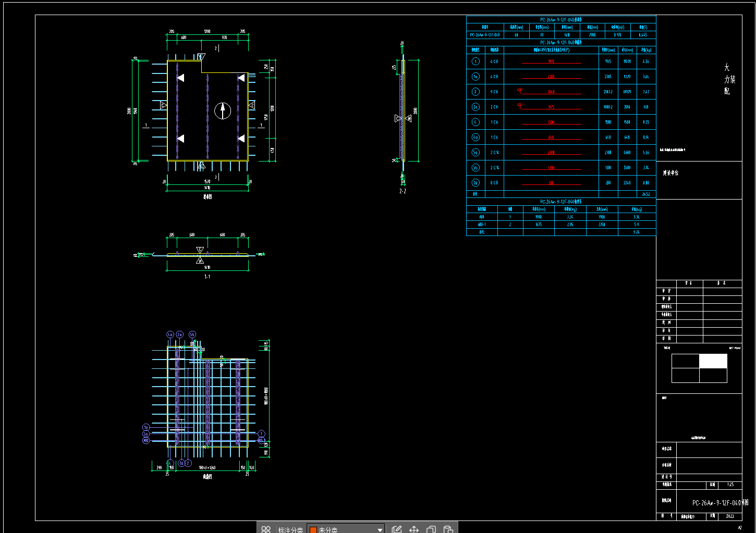The width and height of the screenshot is (756, 533).
Task: Click the 9.24 total in embedded parts table
Action: pyautogui.click(x=636, y=232)
